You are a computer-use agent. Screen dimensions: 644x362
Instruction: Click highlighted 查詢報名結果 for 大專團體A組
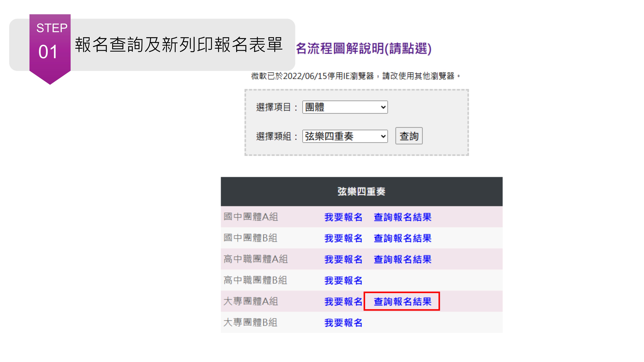tap(402, 302)
